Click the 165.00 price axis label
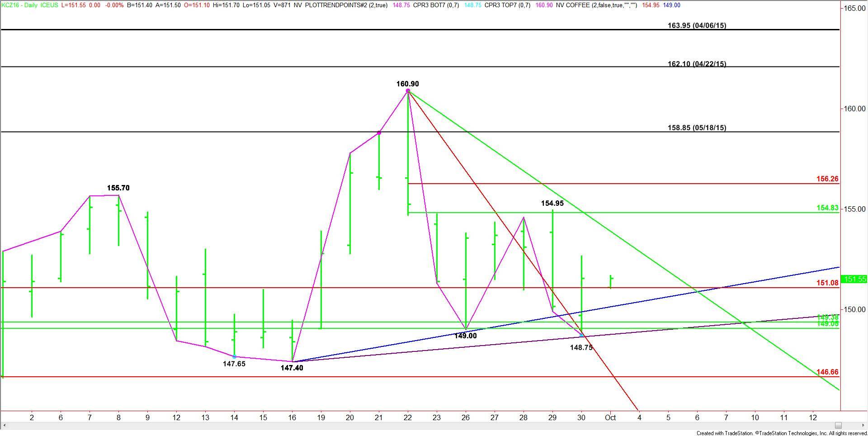 pyautogui.click(x=856, y=8)
